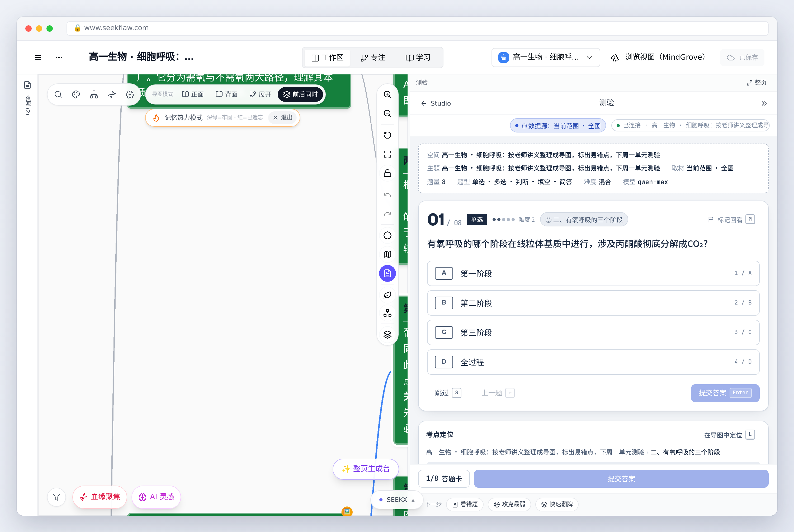794x532 pixels.
Task: Select answer option C 第三阶段
Action: (x=593, y=332)
